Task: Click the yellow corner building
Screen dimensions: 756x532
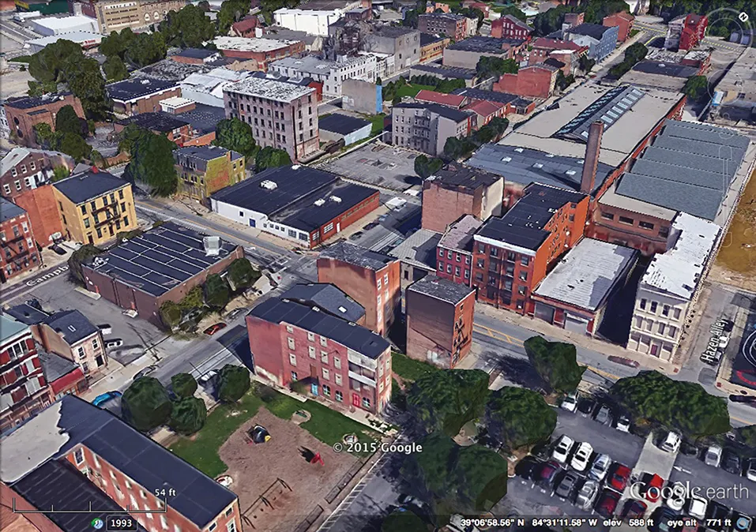Action: (x=95, y=207)
